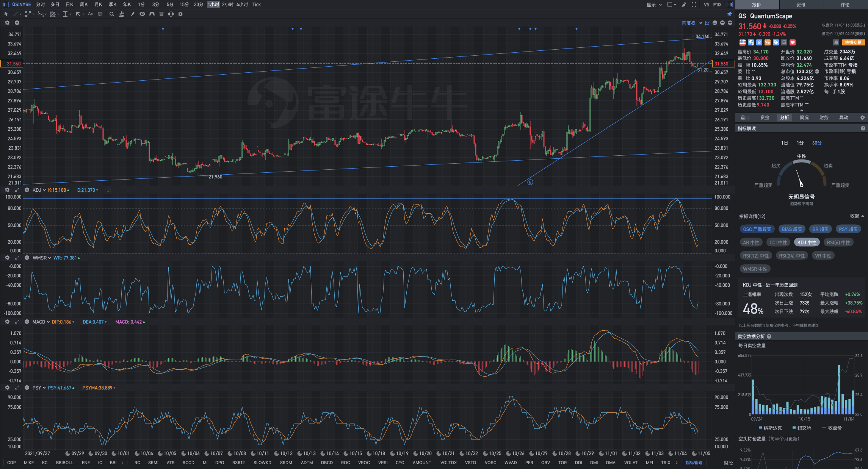This screenshot has height=469, width=868.
Task: Click the pencil edit drawings tool
Action: (x=133, y=14)
